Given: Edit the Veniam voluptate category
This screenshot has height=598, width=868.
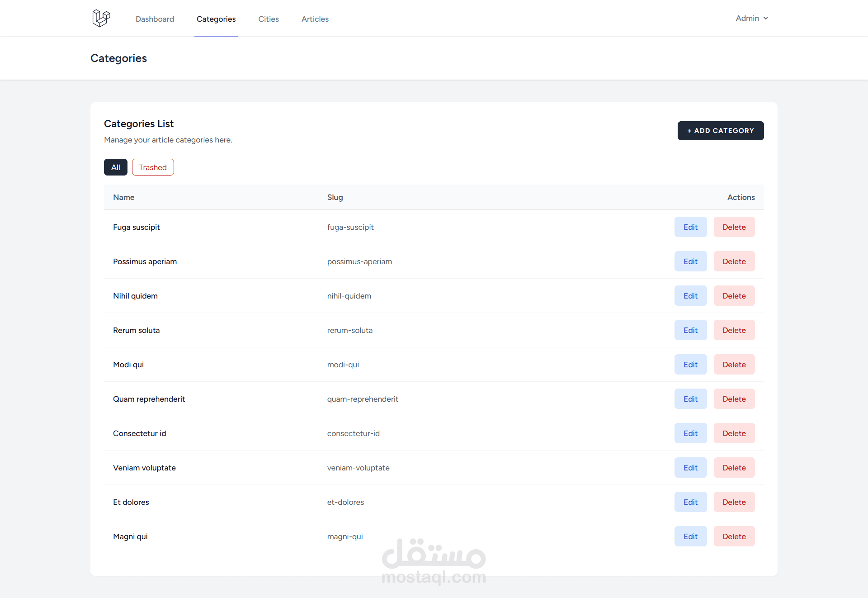Looking at the screenshot, I should coord(690,468).
